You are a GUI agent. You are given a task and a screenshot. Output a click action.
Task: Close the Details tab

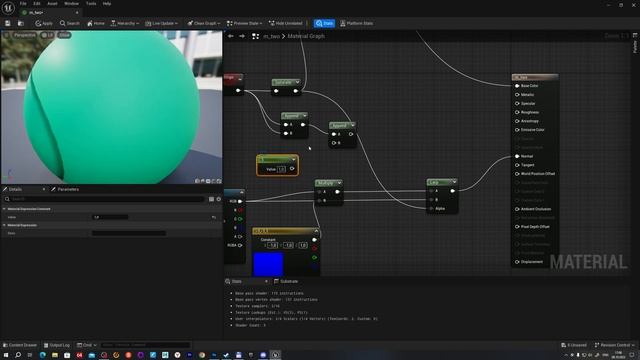(44, 189)
